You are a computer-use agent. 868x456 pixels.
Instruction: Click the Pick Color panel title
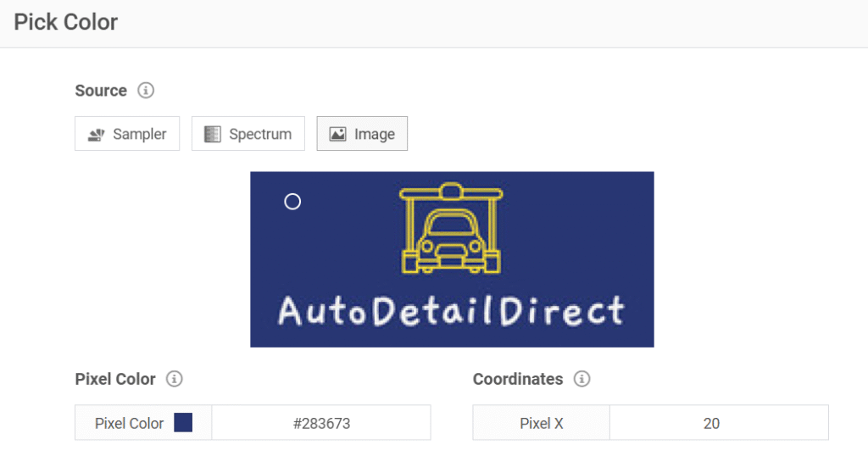(x=66, y=22)
